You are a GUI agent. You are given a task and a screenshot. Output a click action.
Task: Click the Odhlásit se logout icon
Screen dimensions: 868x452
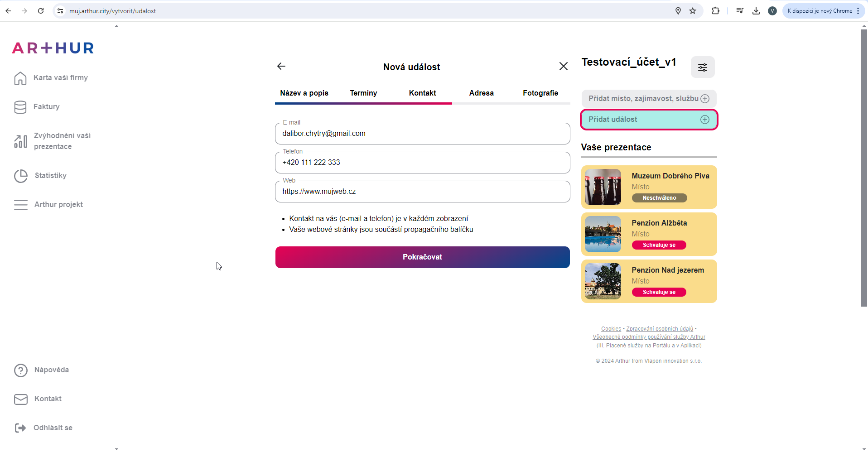click(20, 428)
